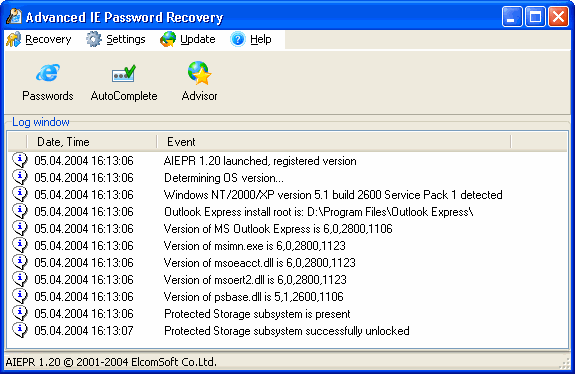Select the Windows NT/2000/XP version detected row

click(288, 195)
